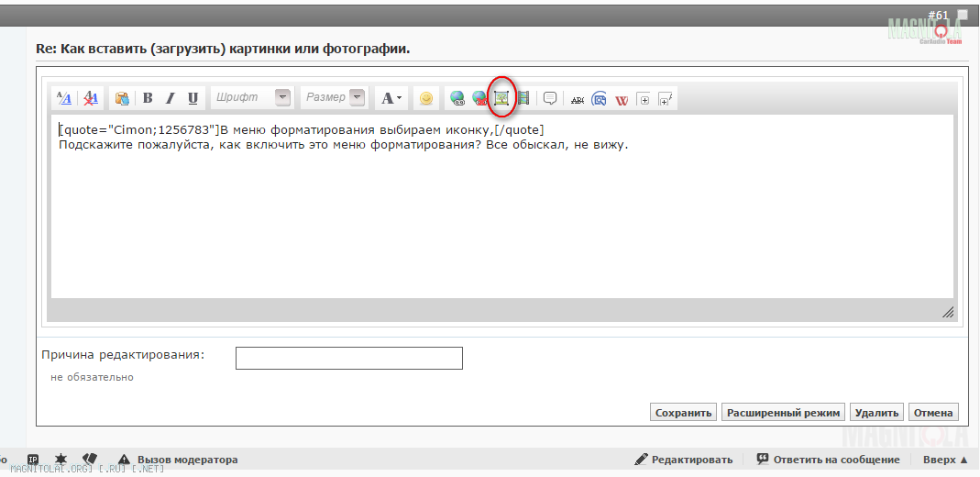
Task: Click the paste clipboard icon
Action: pos(122,98)
